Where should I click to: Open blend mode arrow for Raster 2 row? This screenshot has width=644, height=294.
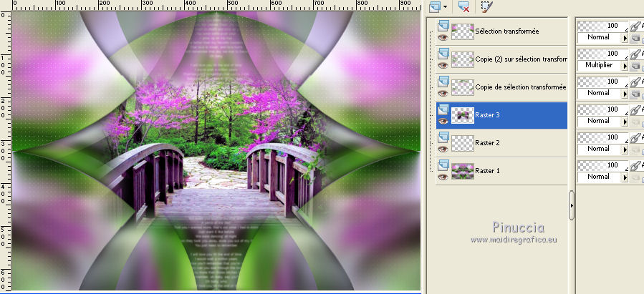(625, 150)
